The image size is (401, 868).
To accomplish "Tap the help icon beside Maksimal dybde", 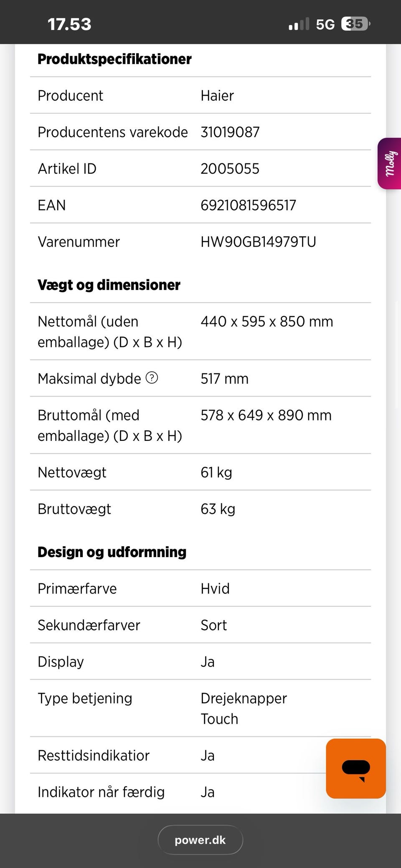I will tap(152, 378).
